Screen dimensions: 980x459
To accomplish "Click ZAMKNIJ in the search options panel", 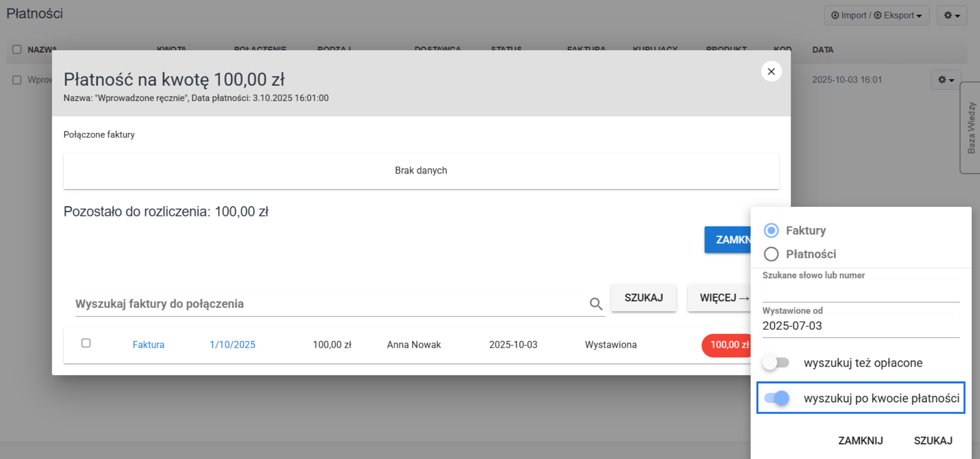I will tap(861, 441).
